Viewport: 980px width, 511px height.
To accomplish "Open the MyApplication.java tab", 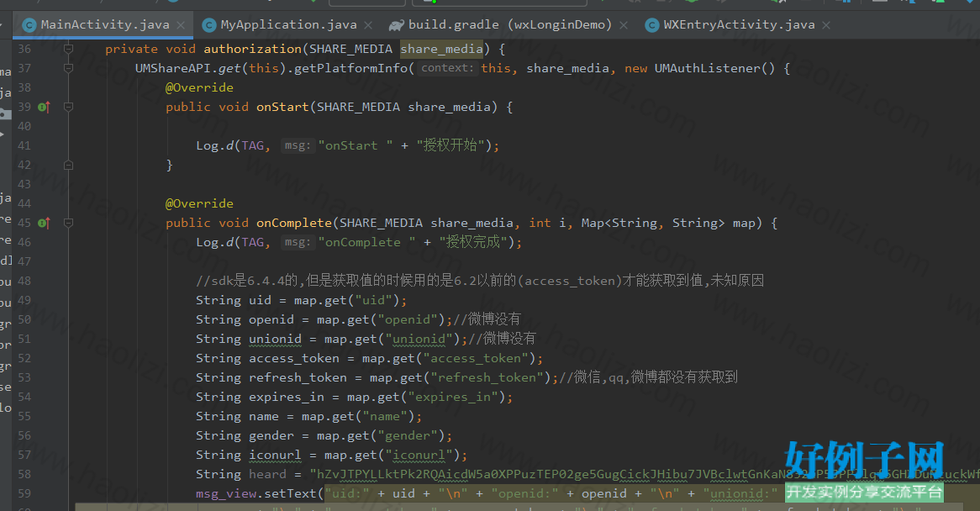I will (288, 25).
